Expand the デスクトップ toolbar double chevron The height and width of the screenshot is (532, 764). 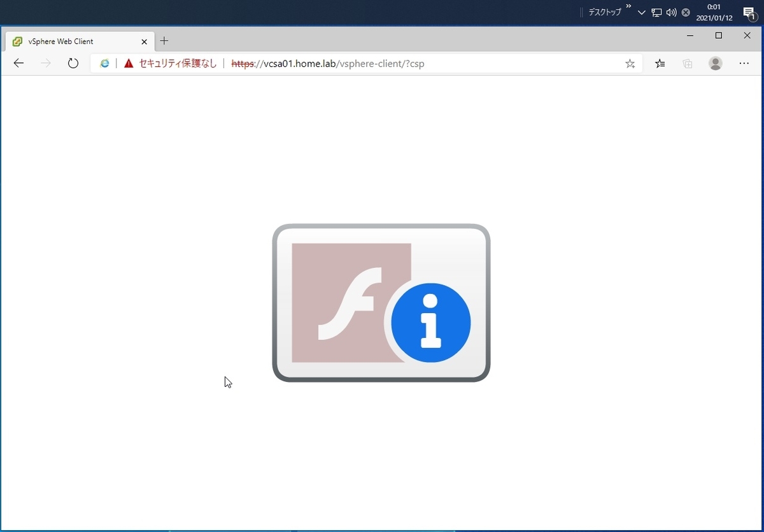pos(628,6)
